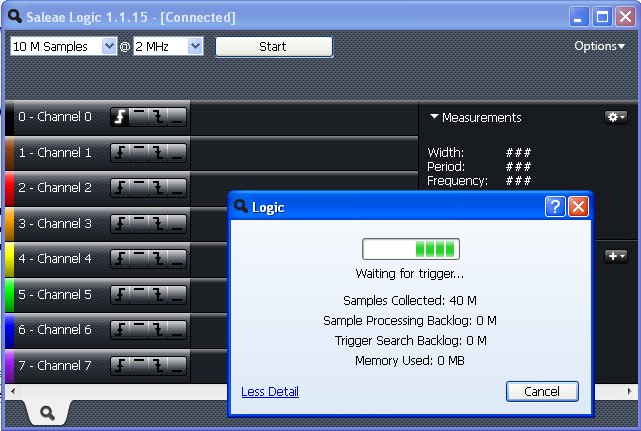
Task: Click the '6 - Channel 6' label
Action: click(x=55, y=330)
